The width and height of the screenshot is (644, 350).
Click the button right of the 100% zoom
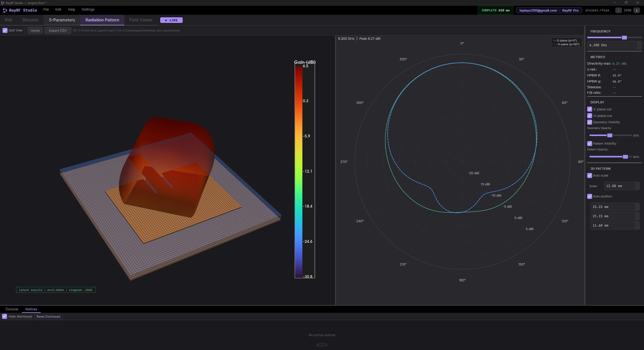pyautogui.click(x=637, y=10)
